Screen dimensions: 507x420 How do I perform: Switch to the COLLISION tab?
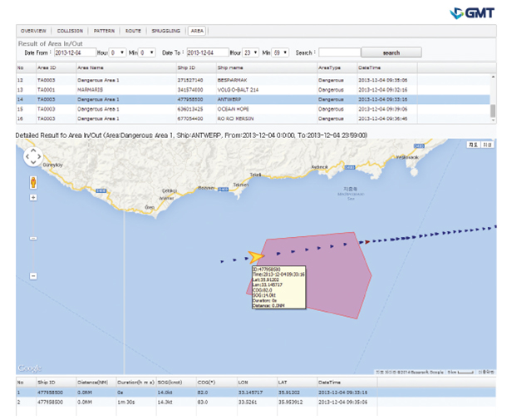69,30
